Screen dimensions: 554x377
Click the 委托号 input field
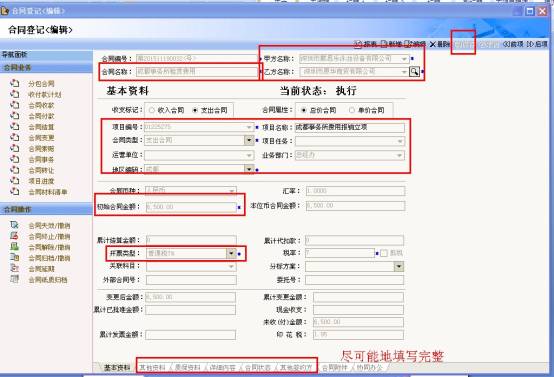(354, 280)
